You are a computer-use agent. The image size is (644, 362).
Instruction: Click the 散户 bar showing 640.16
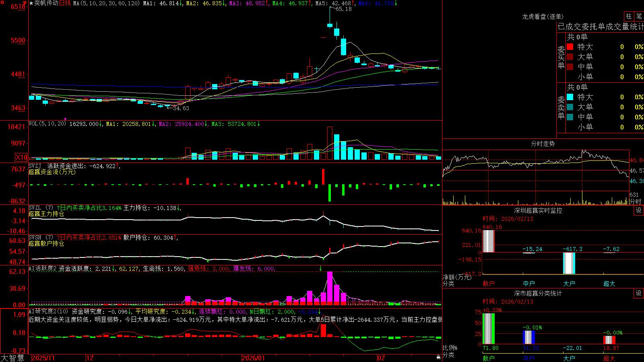488,241
